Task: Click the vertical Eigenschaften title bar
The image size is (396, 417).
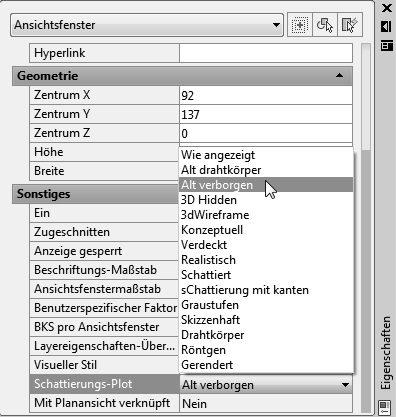Action: (385, 353)
